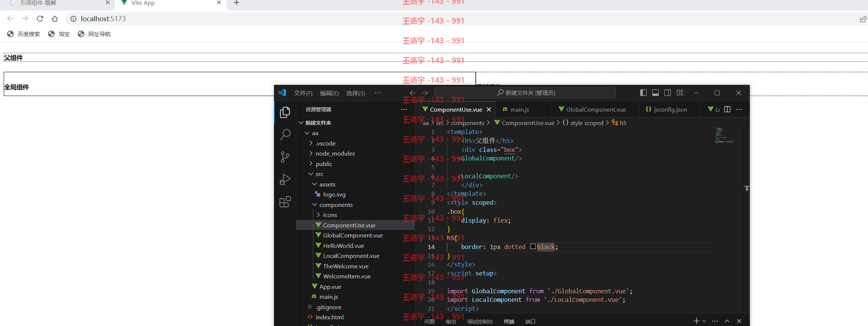Click the style scoped breadcrumb segment

point(583,123)
